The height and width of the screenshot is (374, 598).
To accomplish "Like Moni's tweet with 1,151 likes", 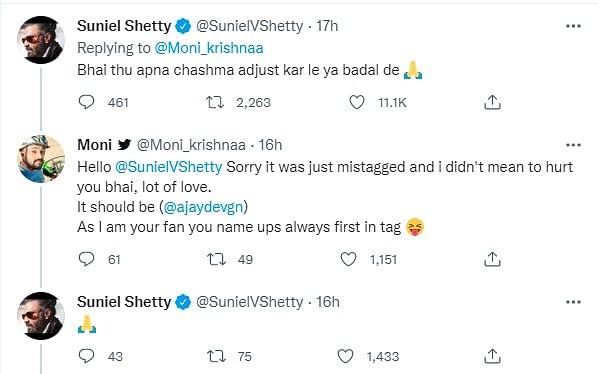I will click(348, 259).
